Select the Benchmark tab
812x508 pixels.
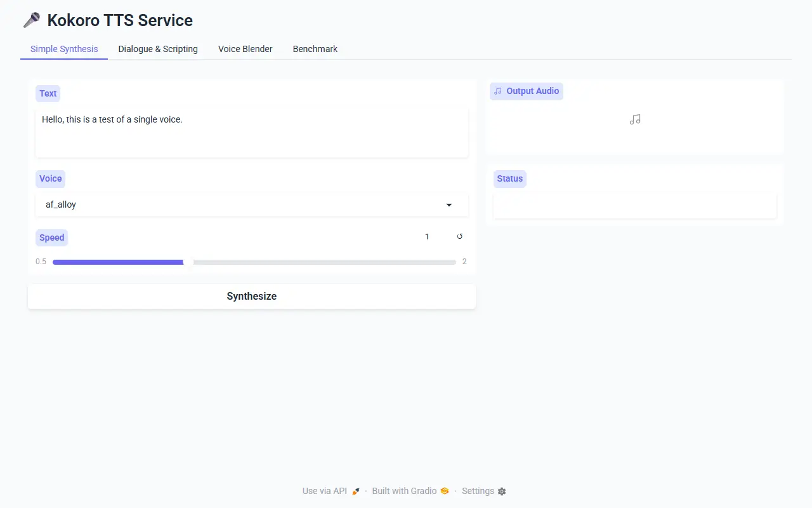pyautogui.click(x=315, y=49)
